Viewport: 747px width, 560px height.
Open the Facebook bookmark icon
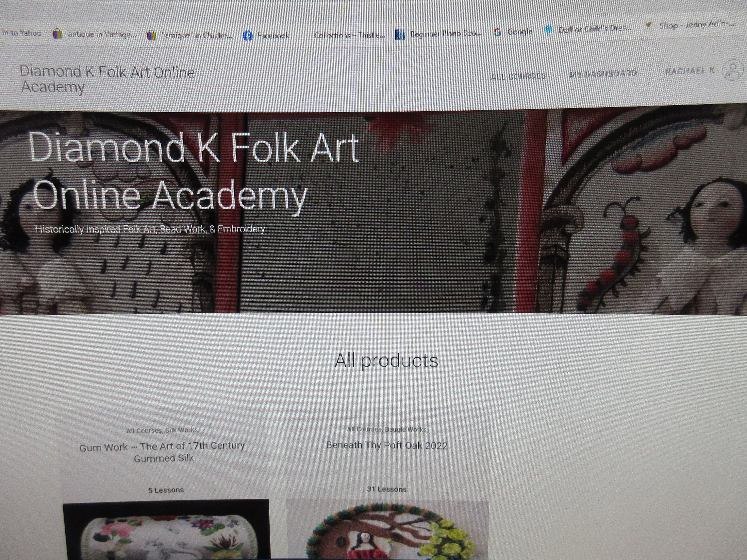(248, 36)
